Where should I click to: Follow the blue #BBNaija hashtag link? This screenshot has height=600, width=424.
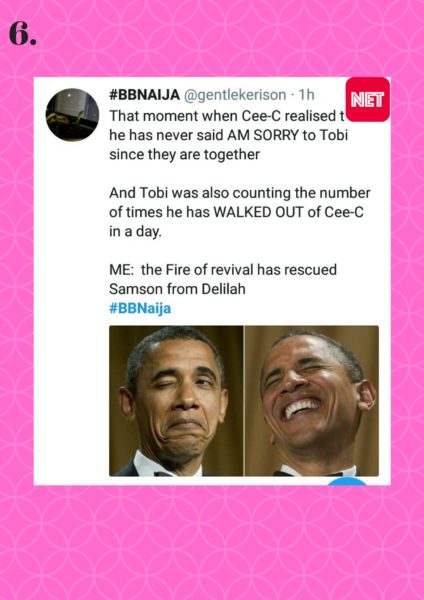(140, 308)
